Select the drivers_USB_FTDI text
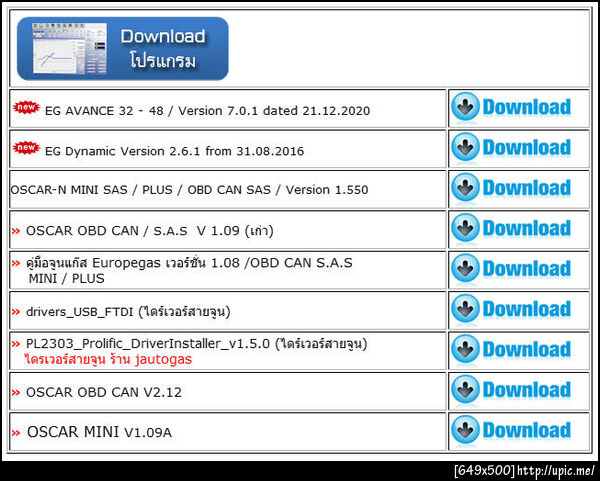Image resolution: width=600 pixels, height=481 pixels. [x=128, y=311]
